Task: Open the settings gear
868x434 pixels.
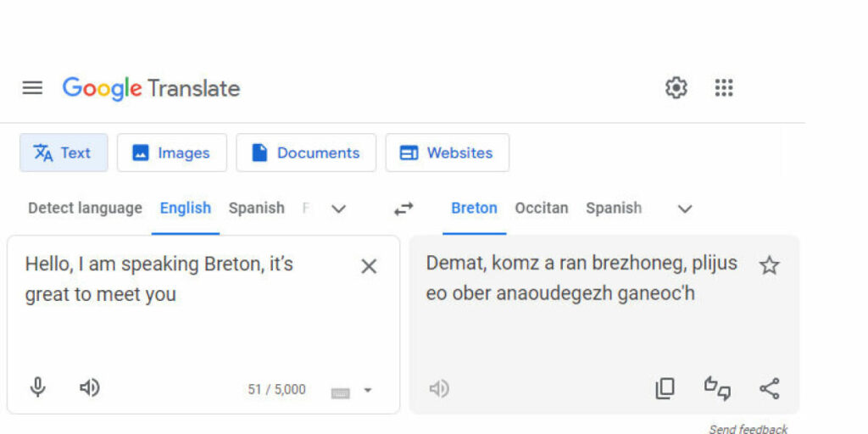Action: 676,87
